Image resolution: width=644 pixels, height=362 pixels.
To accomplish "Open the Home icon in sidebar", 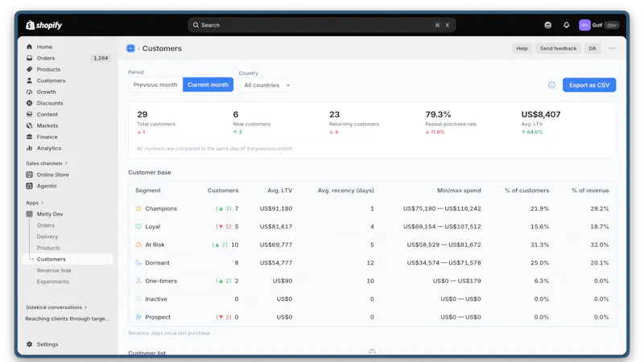I will pyautogui.click(x=29, y=47).
